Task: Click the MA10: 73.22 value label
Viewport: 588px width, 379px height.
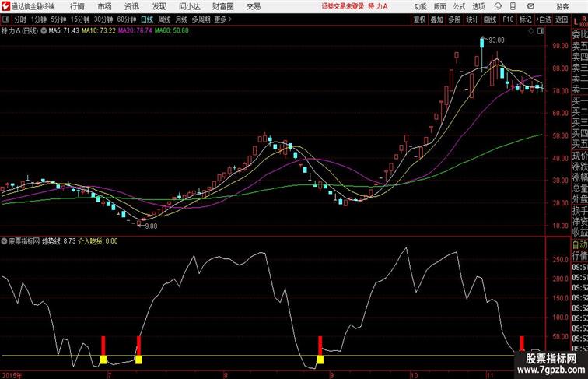Action: coord(99,31)
